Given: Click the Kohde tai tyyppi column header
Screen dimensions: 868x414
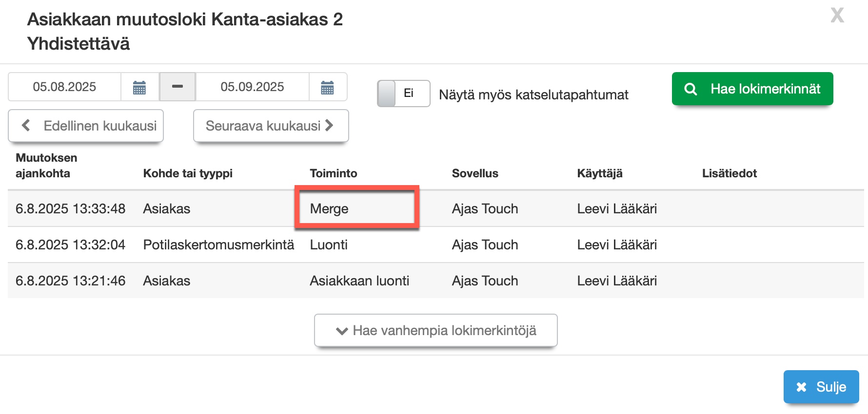Looking at the screenshot, I should click(188, 173).
